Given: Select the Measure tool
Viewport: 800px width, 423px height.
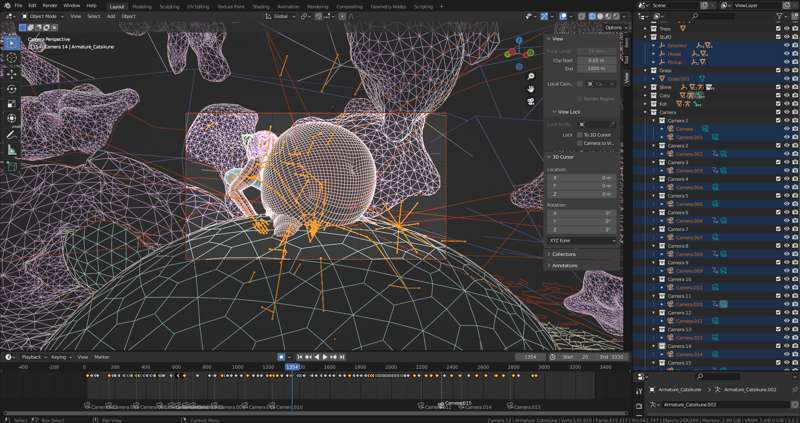Looking at the screenshot, I should point(12,150).
